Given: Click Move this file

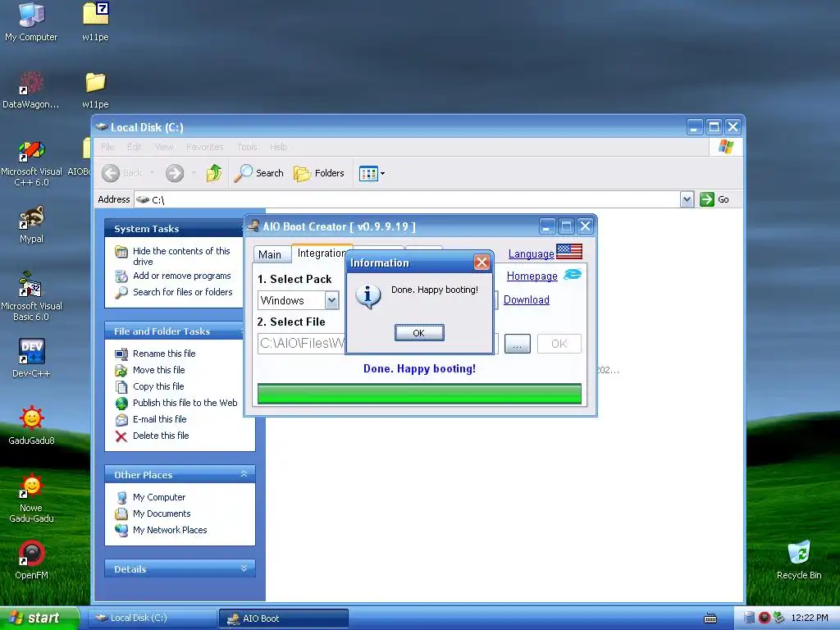Looking at the screenshot, I should pyautogui.click(x=158, y=370).
